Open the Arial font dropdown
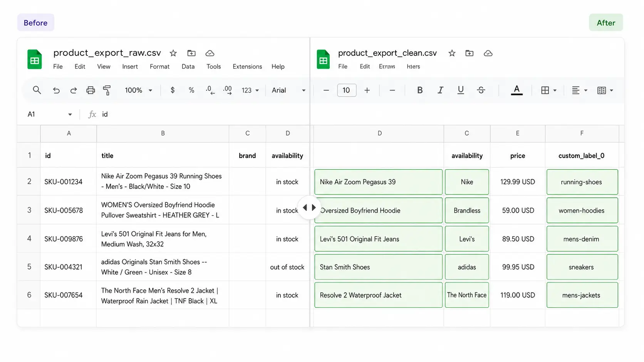This screenshot has width=644, height=362. click(x=288, y=90)
